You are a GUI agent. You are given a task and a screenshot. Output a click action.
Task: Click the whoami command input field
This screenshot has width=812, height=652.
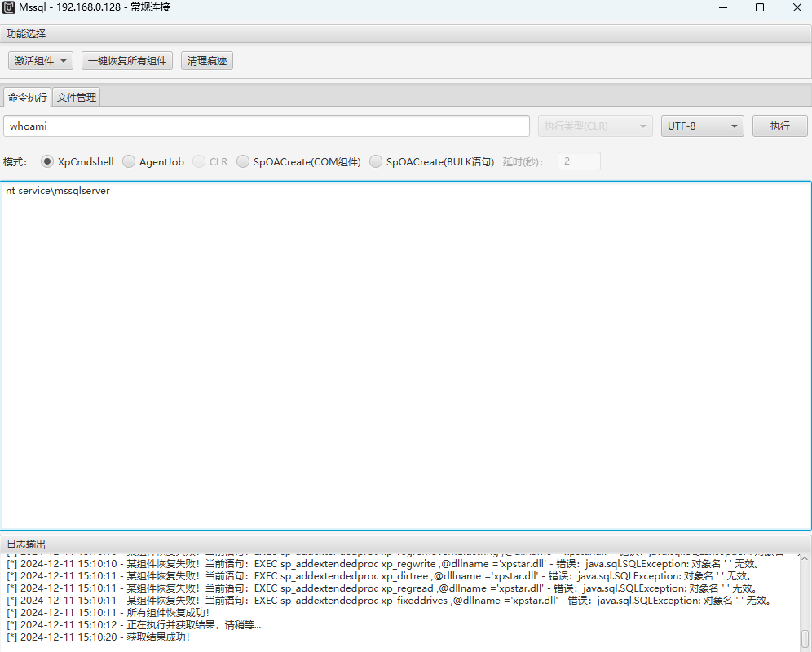pyautogui.click(x=267, y=126)
